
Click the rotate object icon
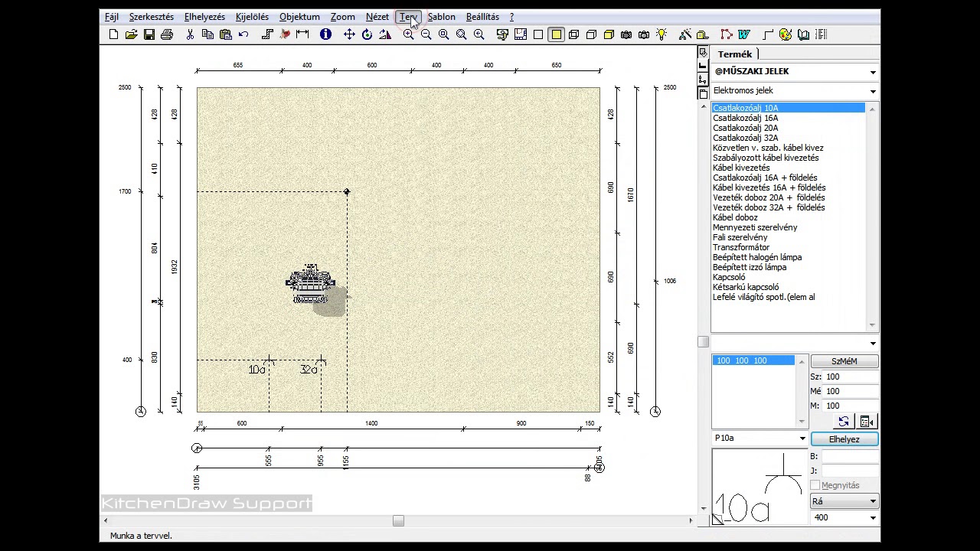coord(367,34)
